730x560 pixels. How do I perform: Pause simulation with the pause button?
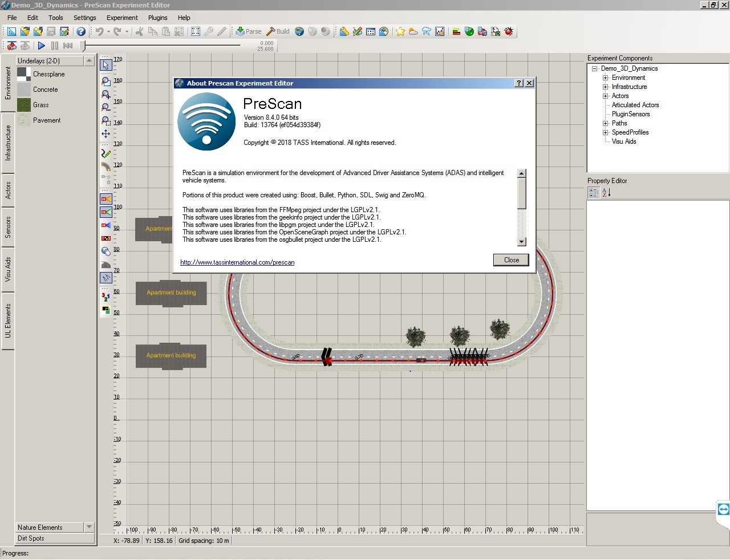[55, 46]
